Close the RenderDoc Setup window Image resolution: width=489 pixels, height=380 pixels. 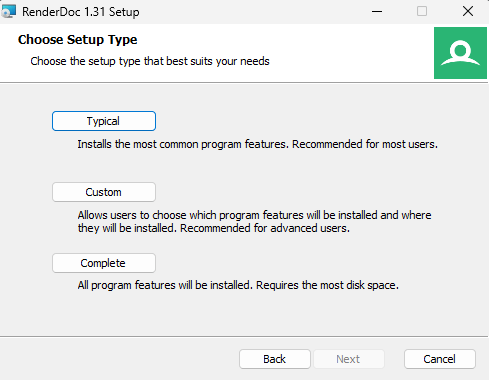pos(468,11)
